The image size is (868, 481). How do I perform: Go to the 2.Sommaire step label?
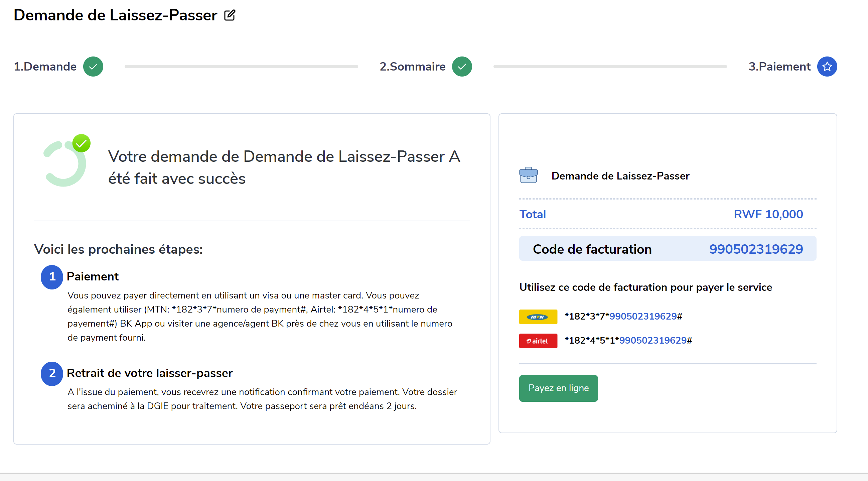pyautogui.click(x=412, y=67)
